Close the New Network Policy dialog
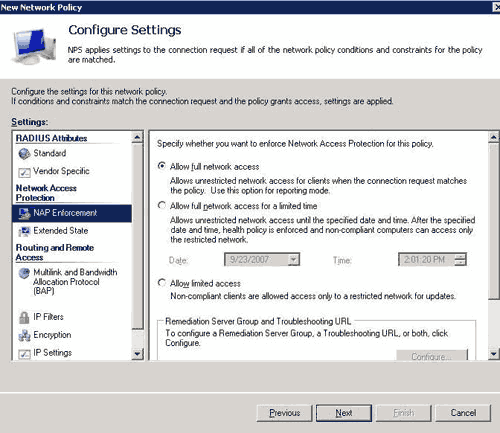This screenshot has height=433, width=500. (x=497, y=7)
